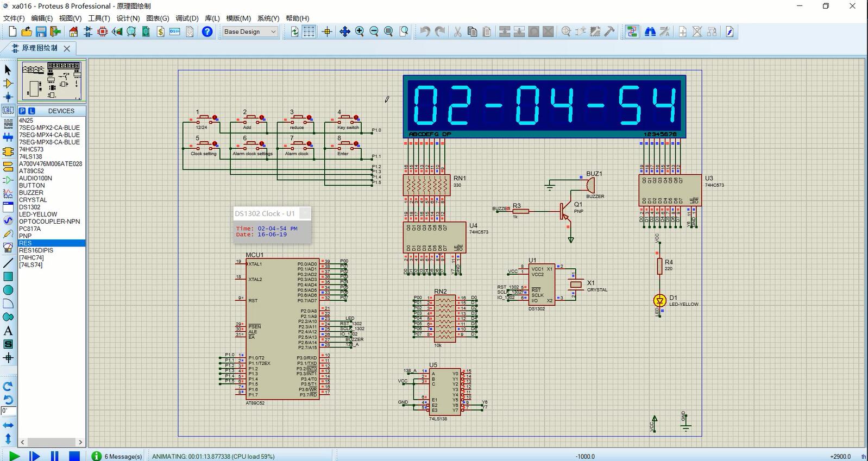Play the simulation
This screenshot has width=868, height=461.
(15, 456)
